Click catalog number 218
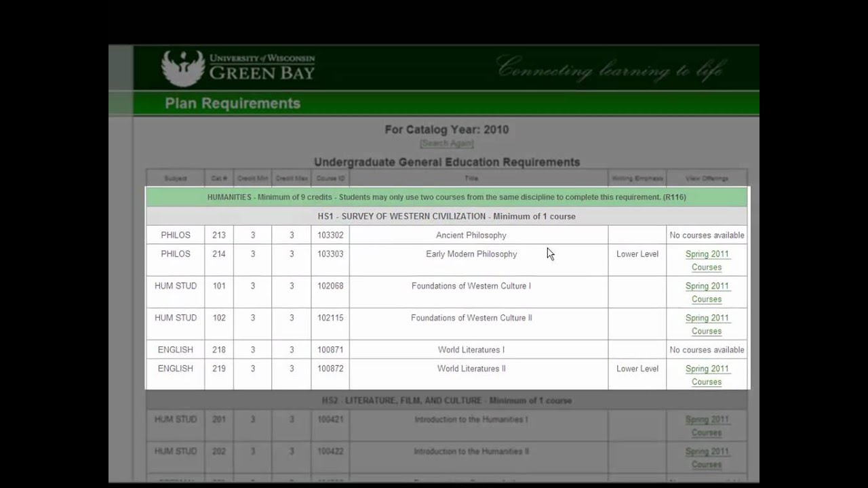 click(219, 350)
